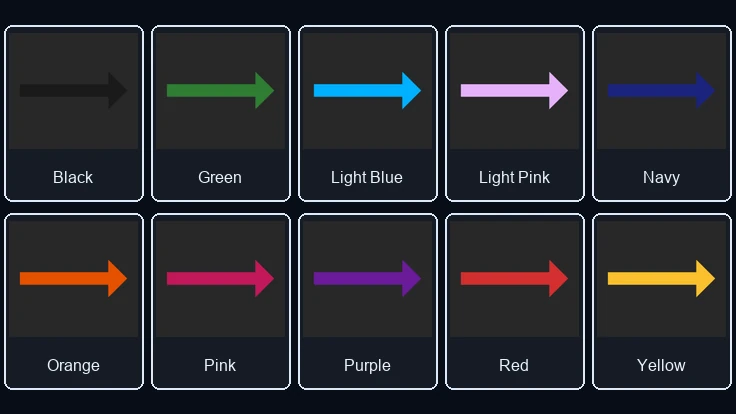Screen dimensions: 736x414
Task: Choose the Pink label text
Action: click(220, 365)
